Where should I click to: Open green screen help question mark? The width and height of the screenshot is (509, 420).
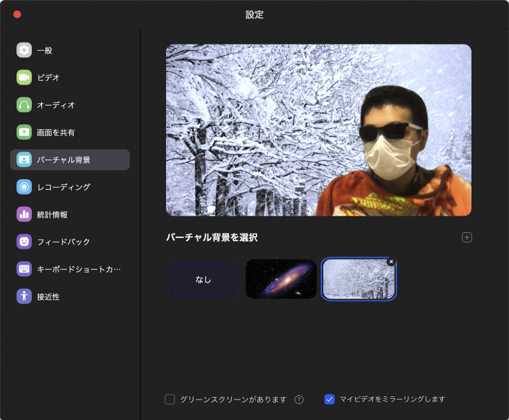299,400
